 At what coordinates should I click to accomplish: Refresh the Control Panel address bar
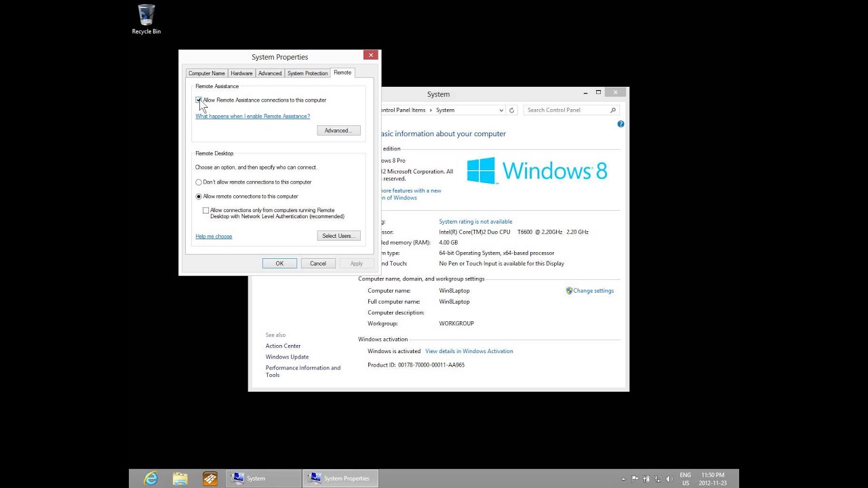click(512, 110)
